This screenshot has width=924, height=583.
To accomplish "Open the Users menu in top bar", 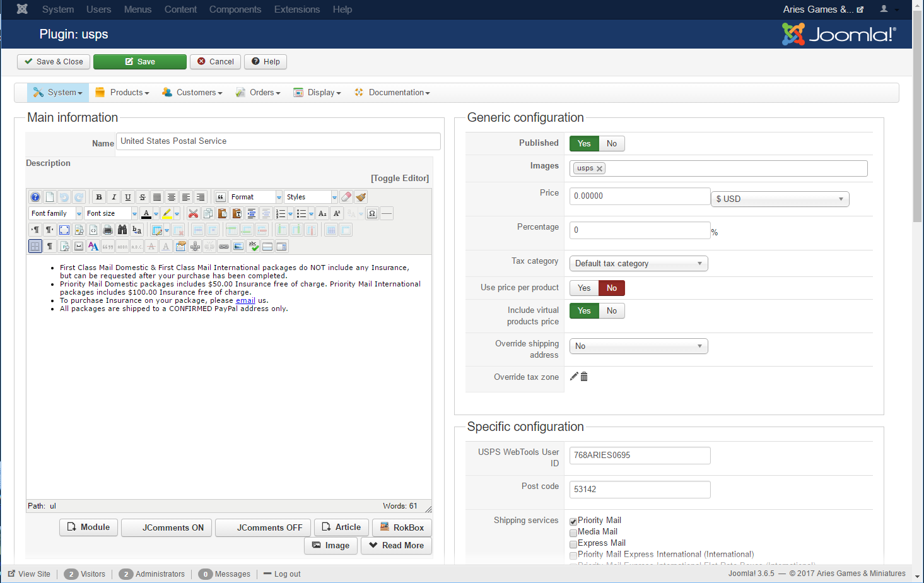I will 98,9.
